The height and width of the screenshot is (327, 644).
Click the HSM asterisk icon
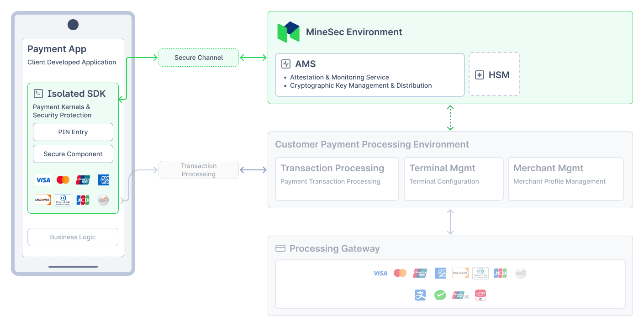pyautogui.click(x=480, y=75)
